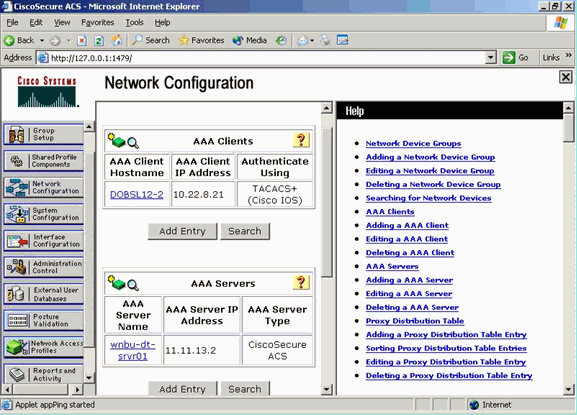Open the Adding a AAA Client link
The image size is (577, 415).
click(x=407, y=225)
